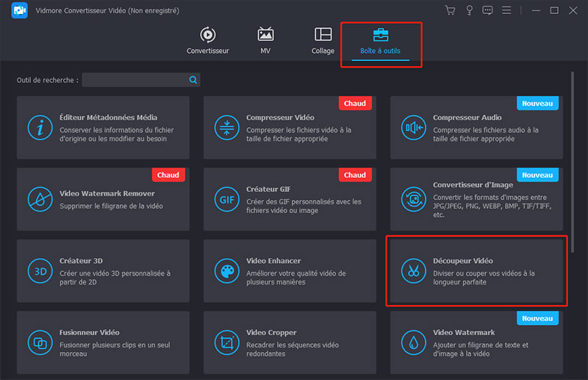Viewport: 588px width, 380px height.
Task: Click the Créateur 3D icon
Action: pos(40,270)
